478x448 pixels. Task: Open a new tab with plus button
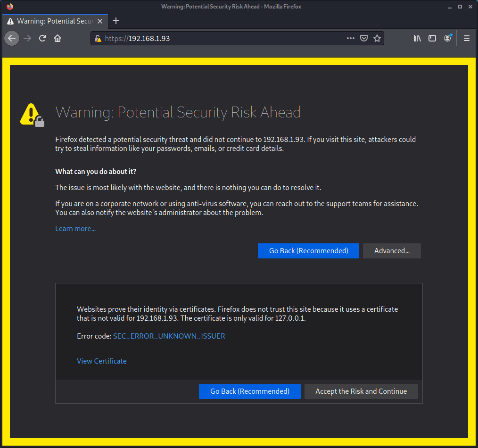pyautogui.click(x=116, y=21)
